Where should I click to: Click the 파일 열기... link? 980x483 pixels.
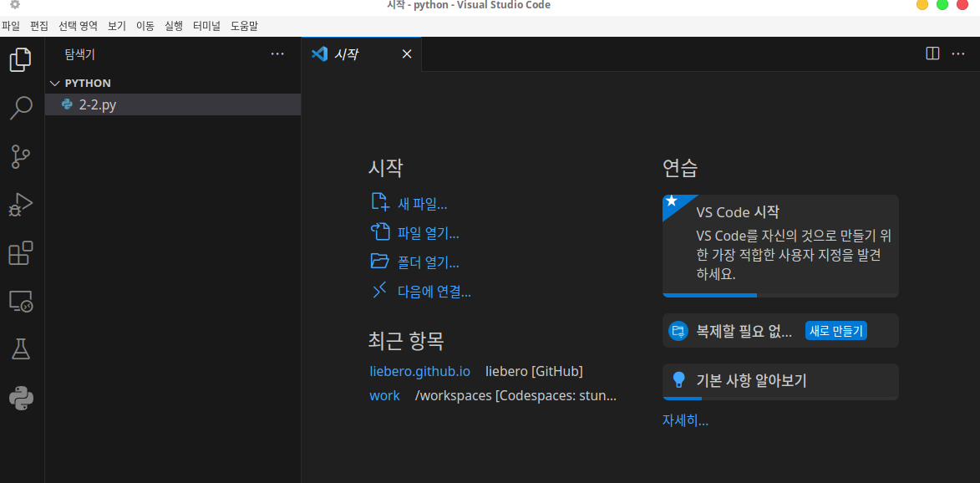click(428, 233)
